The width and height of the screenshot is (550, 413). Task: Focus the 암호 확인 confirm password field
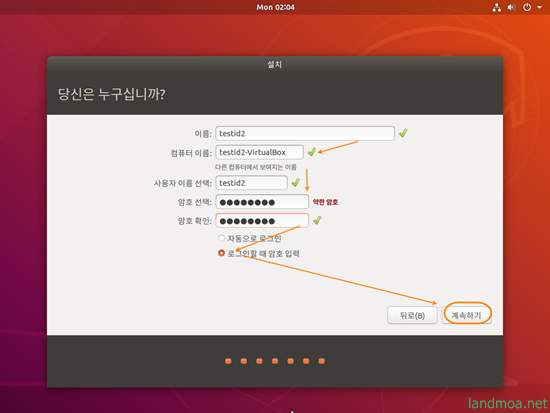coord(262,221)
